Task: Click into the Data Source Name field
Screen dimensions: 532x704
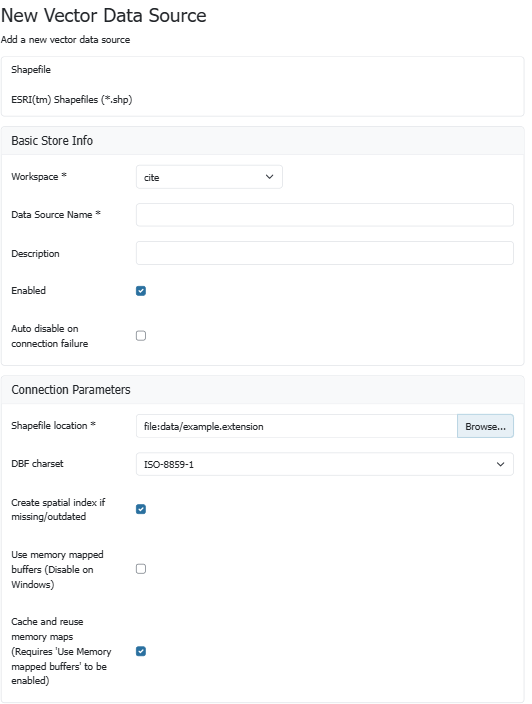Action: 325,215
